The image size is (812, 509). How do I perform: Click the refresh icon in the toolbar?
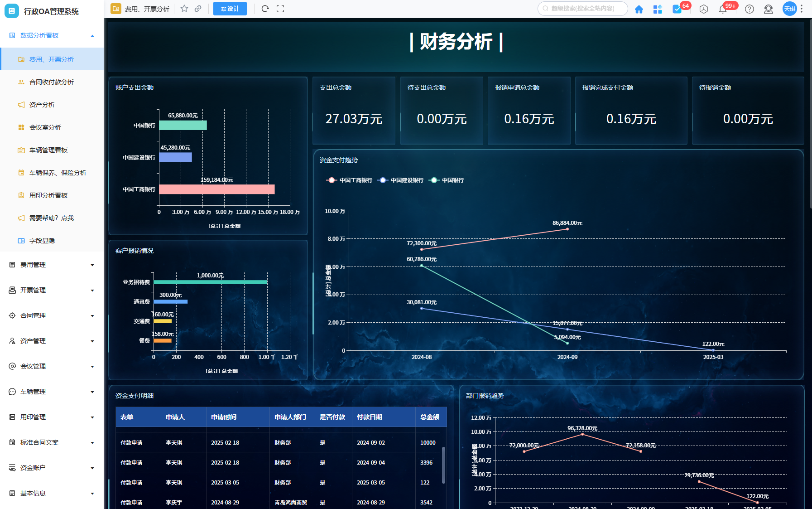click(265, 9)
